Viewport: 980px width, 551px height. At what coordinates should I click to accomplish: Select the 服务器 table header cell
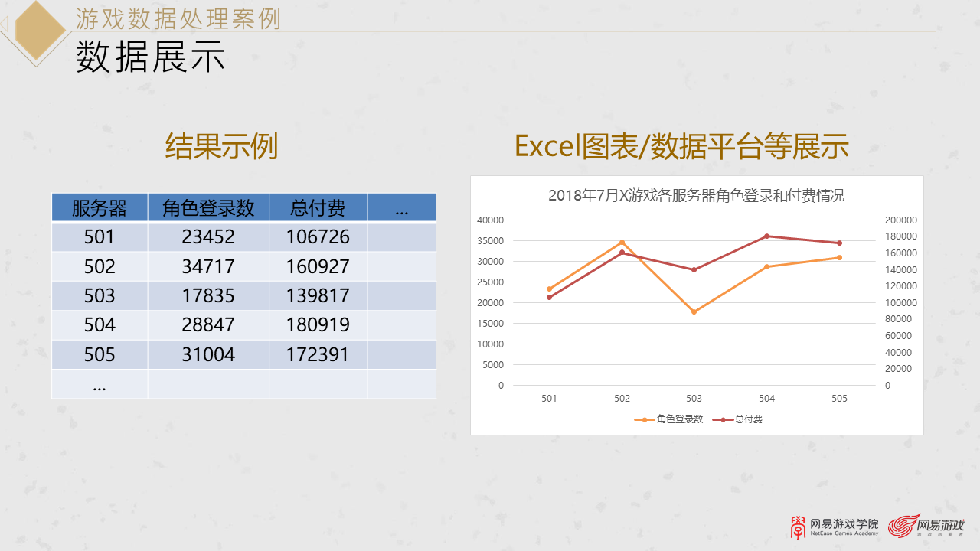point(100,207)
